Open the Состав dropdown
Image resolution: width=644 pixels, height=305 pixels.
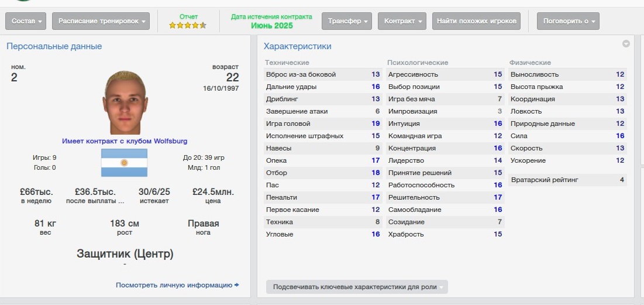coord(26,21)
